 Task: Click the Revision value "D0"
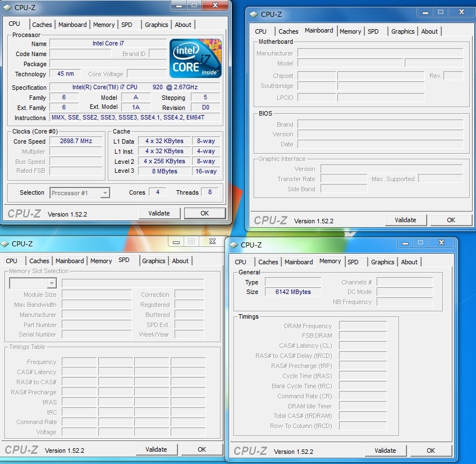pos(205,107)
